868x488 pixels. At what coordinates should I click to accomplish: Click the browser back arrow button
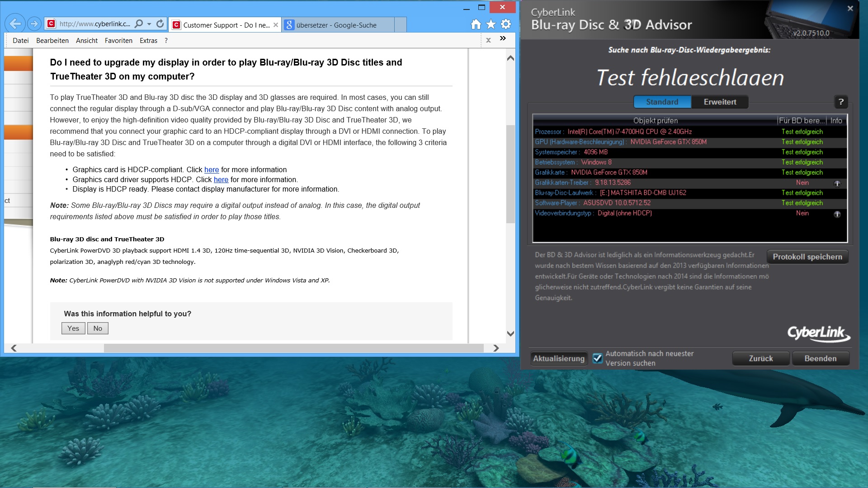pos(15,24)
